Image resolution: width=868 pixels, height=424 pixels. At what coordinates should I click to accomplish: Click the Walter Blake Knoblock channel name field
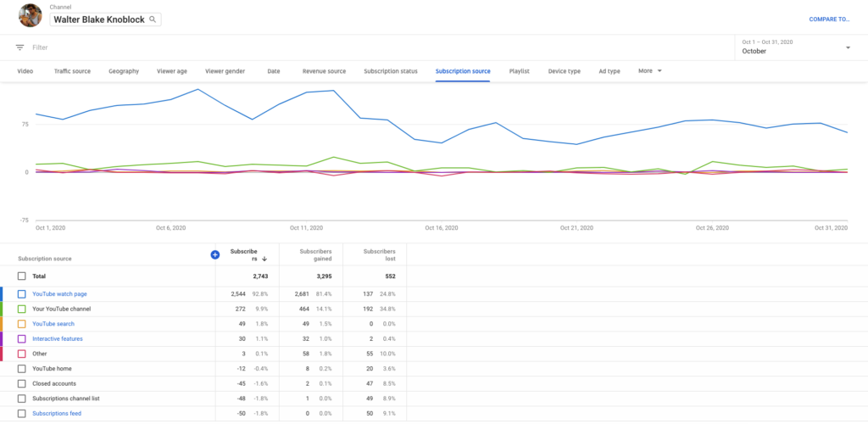click(x=105, y=20)
